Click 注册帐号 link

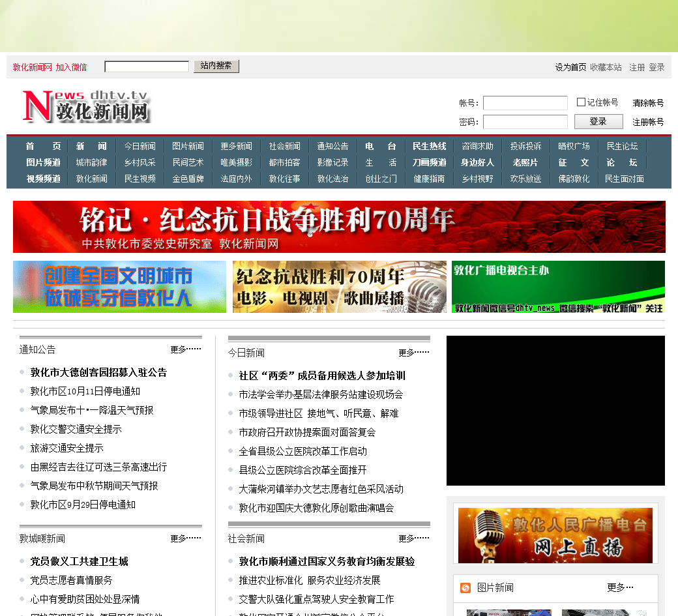coord(648,122)
